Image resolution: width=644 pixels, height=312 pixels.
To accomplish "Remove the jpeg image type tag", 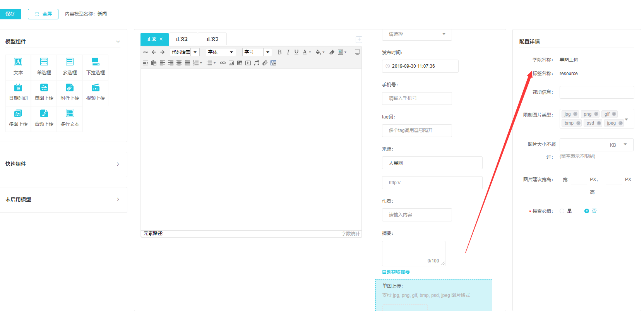I will [x=620, y=123].
